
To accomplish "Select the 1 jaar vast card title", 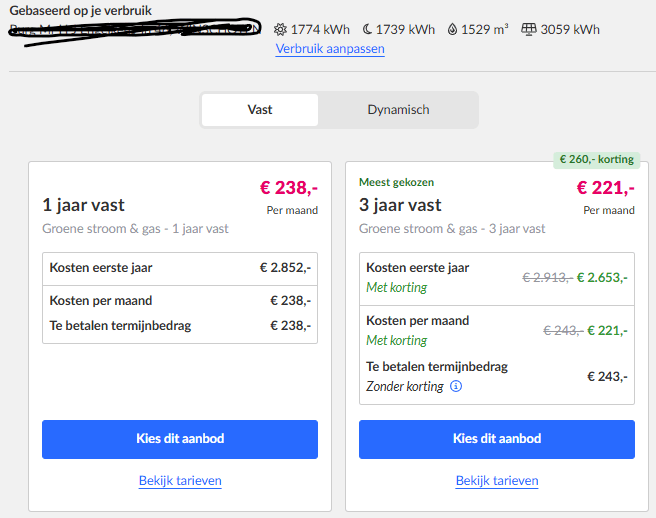I will pos(83,205).
